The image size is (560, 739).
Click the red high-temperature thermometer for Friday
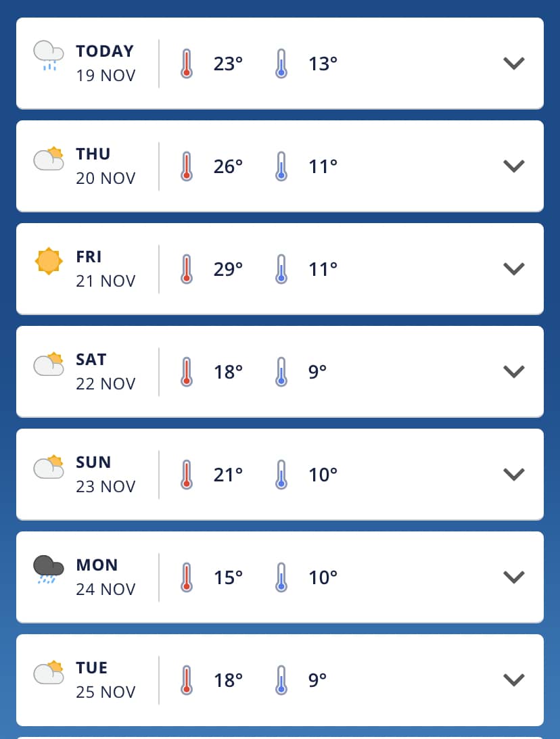point(187,269)
